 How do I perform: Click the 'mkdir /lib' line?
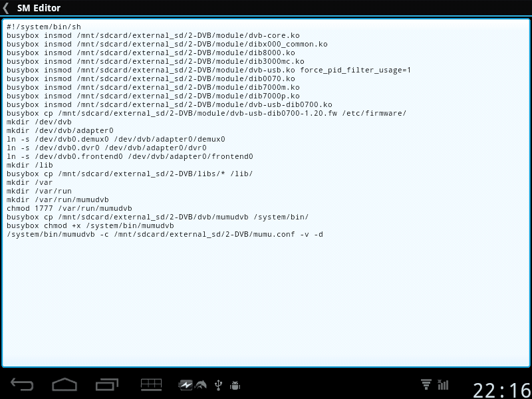[x=30, y=165]
